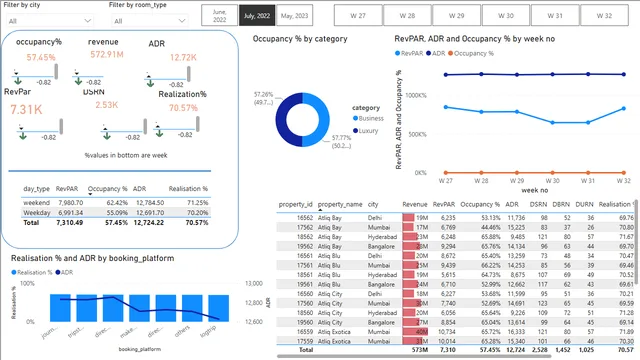
Task: Click the Occupancy % legend marker in line chart
Action: (x=451, y=53)
